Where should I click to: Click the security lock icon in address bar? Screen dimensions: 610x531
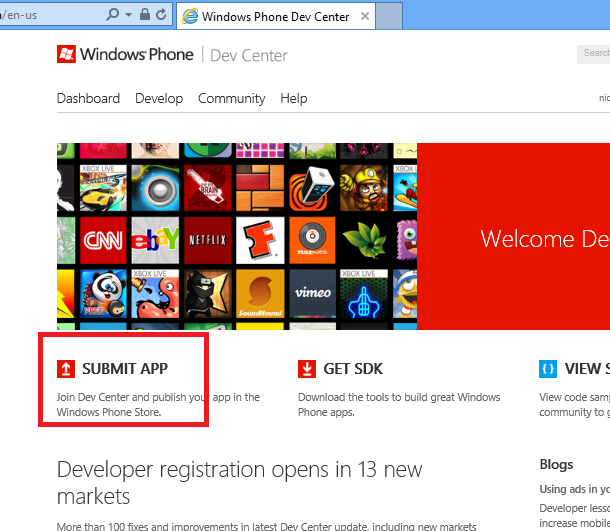click(145, 15)
